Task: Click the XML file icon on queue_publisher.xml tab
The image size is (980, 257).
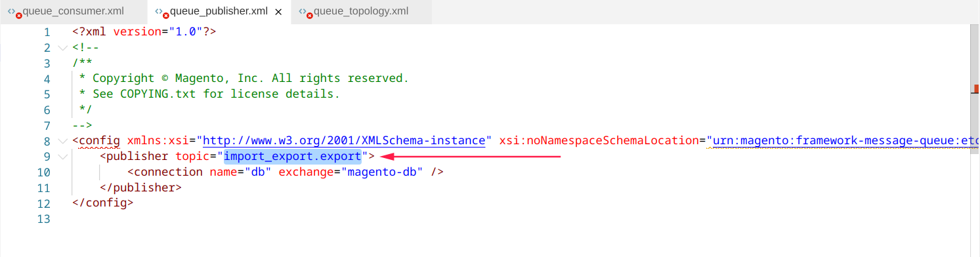Action: coord(162,12)
